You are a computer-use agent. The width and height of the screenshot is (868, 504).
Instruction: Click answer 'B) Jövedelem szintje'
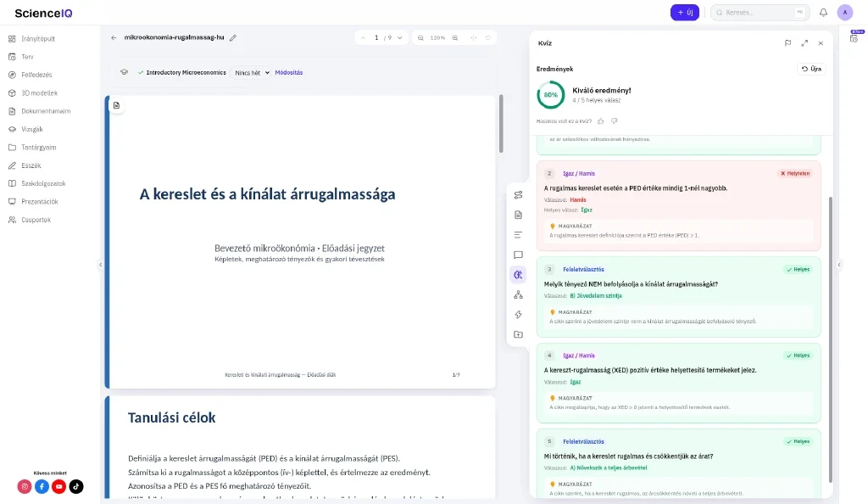(x=596, y=296)
